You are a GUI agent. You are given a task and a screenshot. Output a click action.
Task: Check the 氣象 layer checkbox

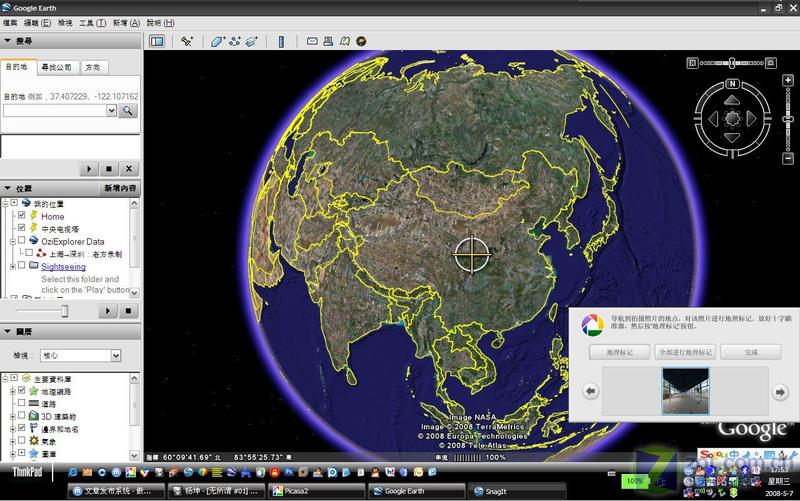point(21,440)
